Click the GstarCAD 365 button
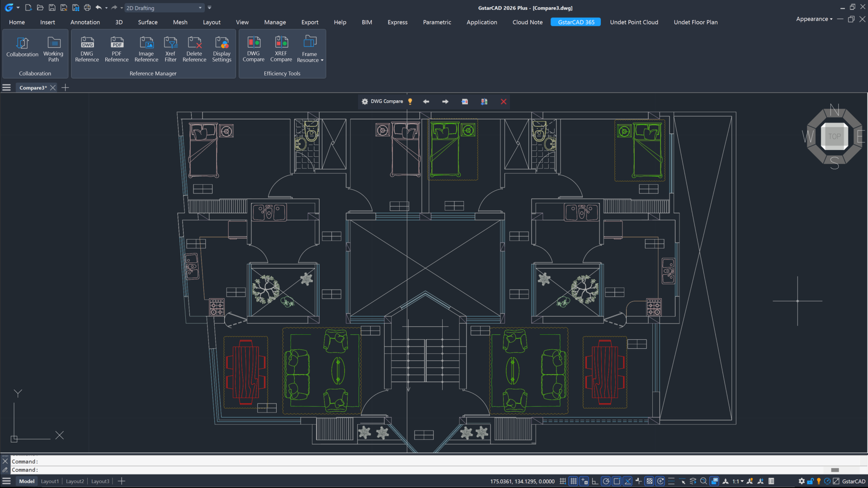The height and width of the screenshot is (488, 868). 576,22
